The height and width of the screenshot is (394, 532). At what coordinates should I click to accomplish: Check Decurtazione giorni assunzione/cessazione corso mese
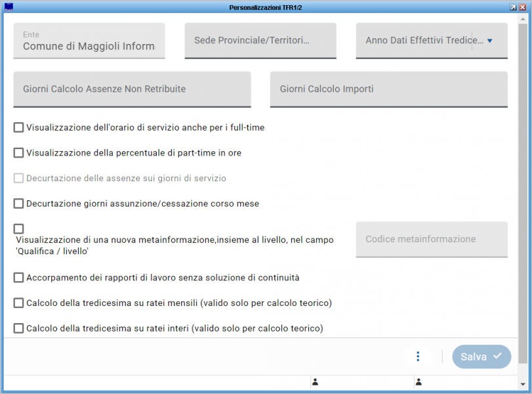click(x=18, y=204)
